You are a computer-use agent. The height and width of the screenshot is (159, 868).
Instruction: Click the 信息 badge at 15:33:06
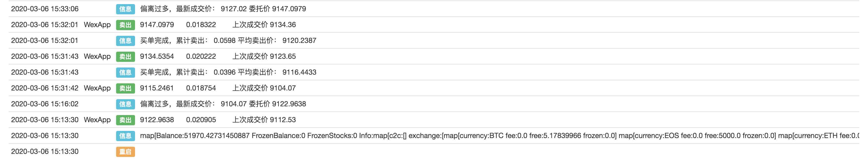point(125,9)
